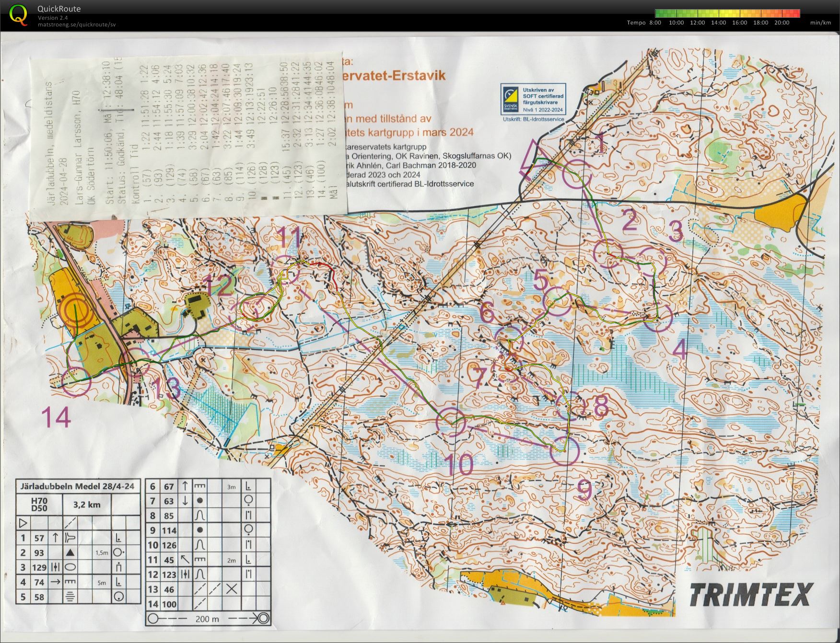This screenshot has height=643, width=840.
Task: Select control circle 10 on the map
Action: [x=451, y=422]
